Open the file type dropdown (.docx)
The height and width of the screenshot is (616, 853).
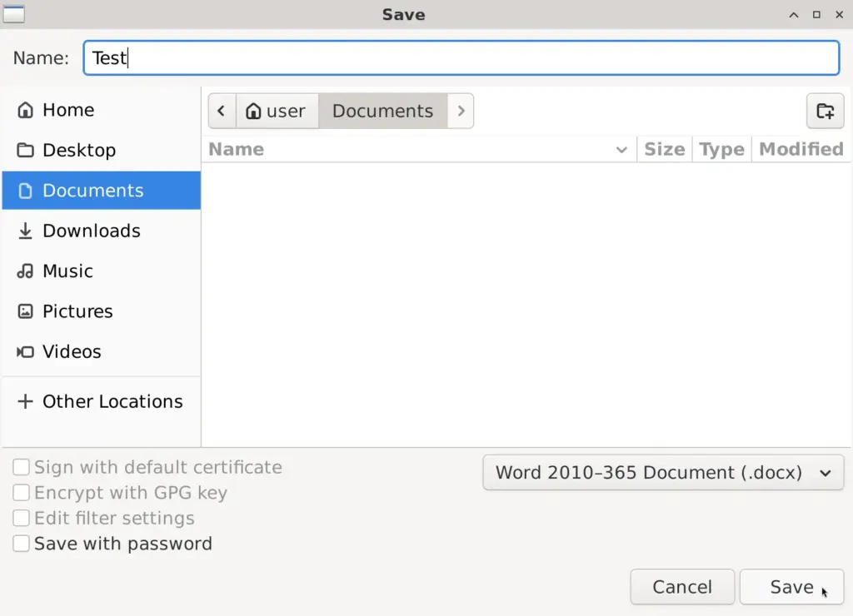coord(663,473)
